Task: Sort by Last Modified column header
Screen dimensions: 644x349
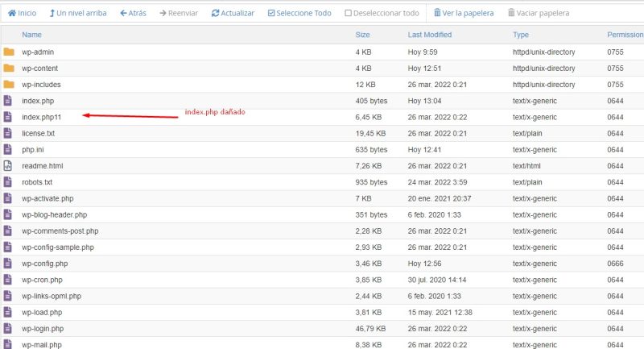Action: tap(429, 35)
